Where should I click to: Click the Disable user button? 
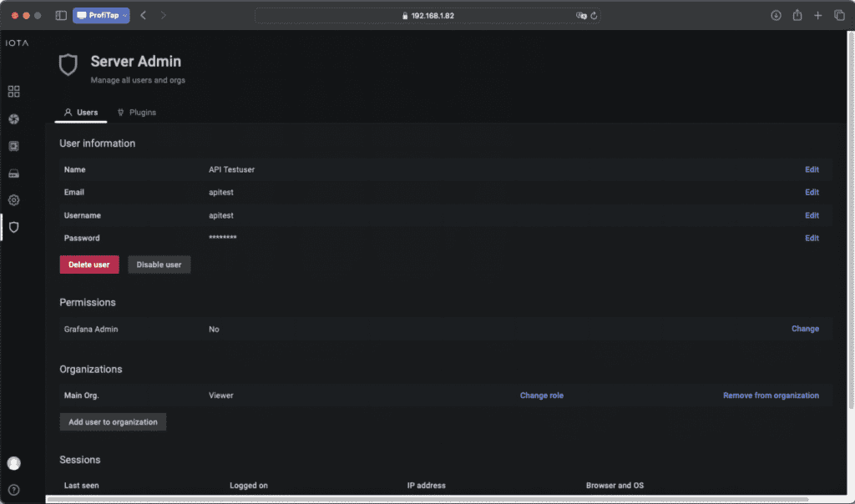coord(159,265)
